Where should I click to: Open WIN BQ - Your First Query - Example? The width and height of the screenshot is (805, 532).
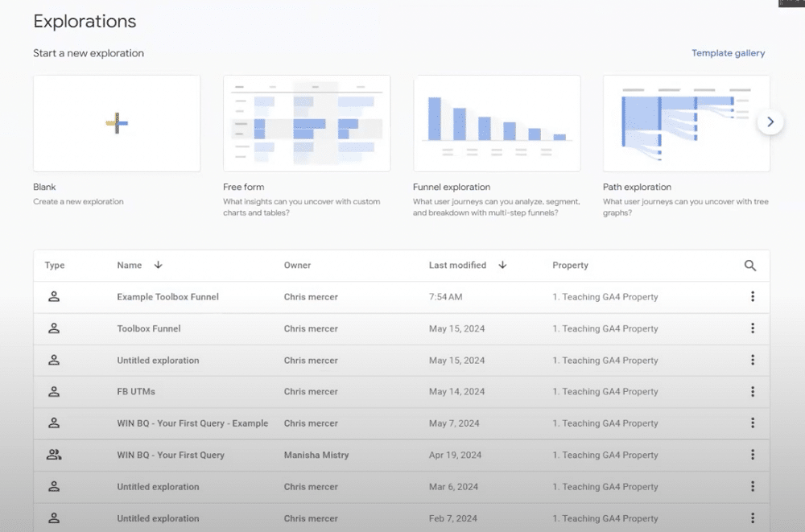coord(192,423)
